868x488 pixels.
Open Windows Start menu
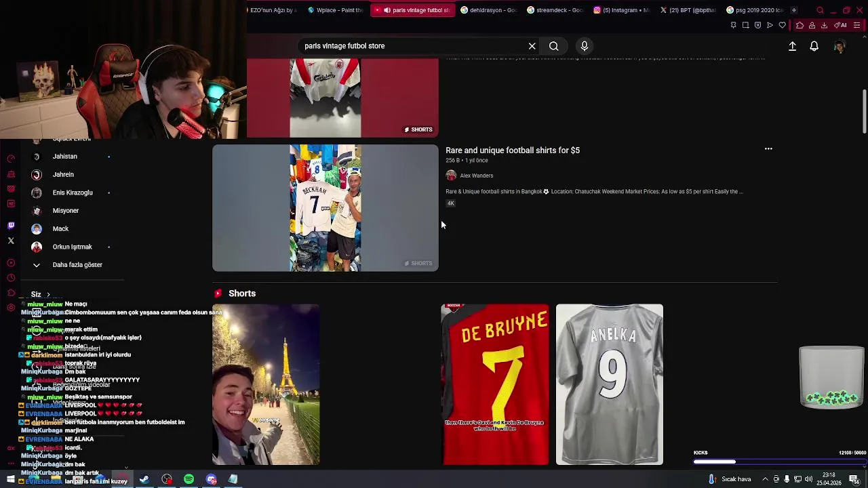(x=10, y=480)
